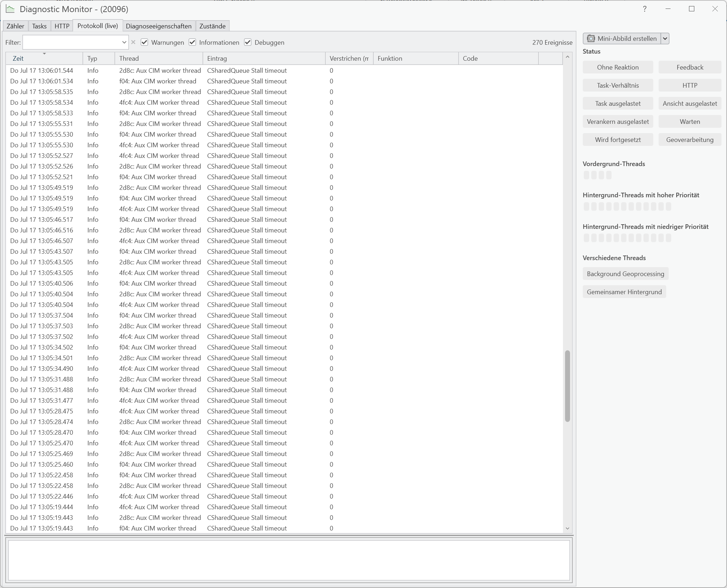
Task: Open the help question mark icon
Action: point(645,9)
